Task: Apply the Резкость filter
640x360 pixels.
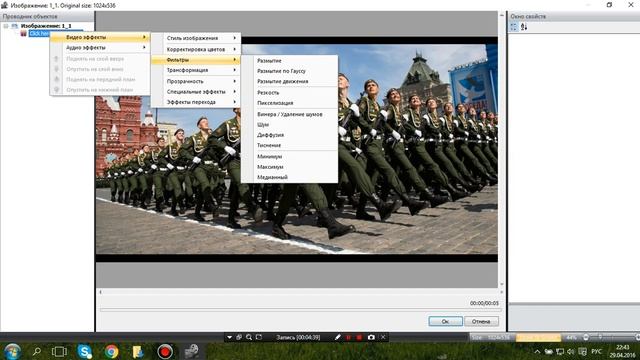Action: click(289, 93)
